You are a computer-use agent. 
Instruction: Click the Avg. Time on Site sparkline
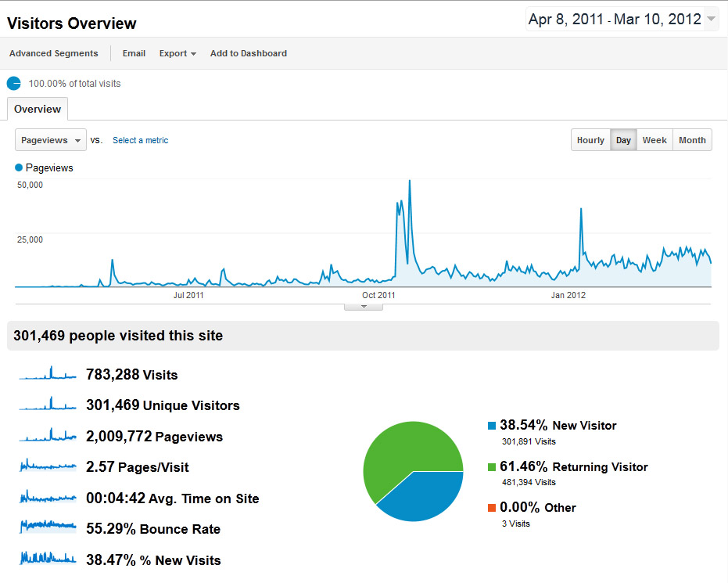(x=48, y=497)
